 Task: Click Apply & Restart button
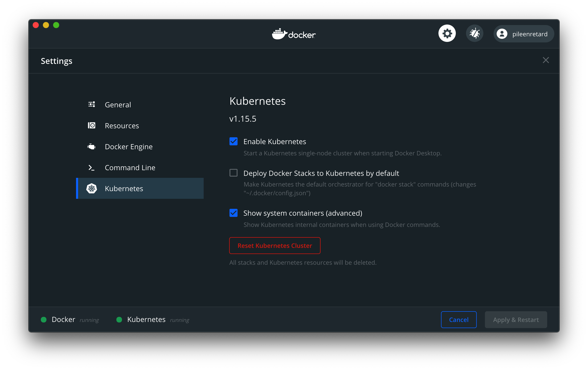[x=516, y=320]
